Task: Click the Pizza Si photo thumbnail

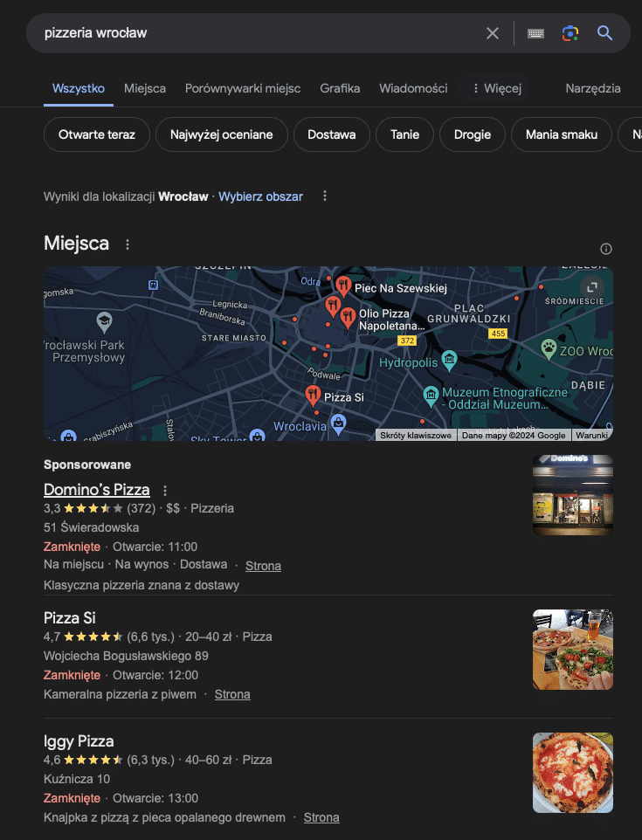Action: click(573, 650)
